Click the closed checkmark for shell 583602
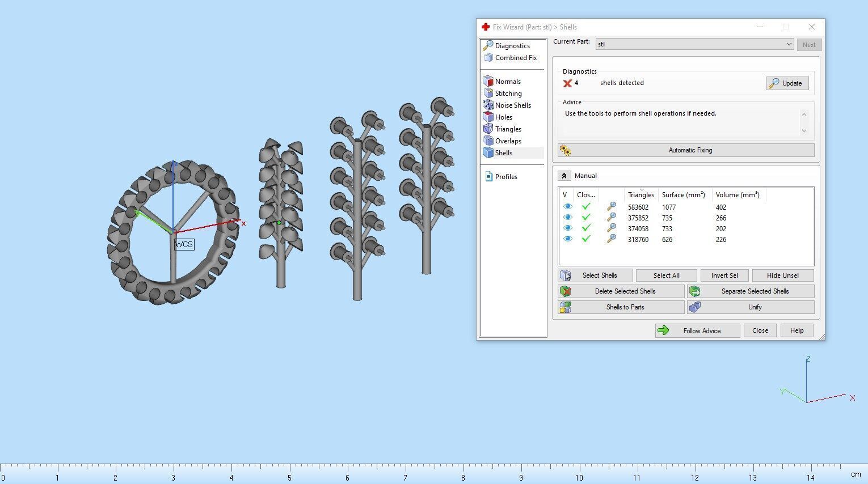Viewport: 868px width, 484px height. 586,207
